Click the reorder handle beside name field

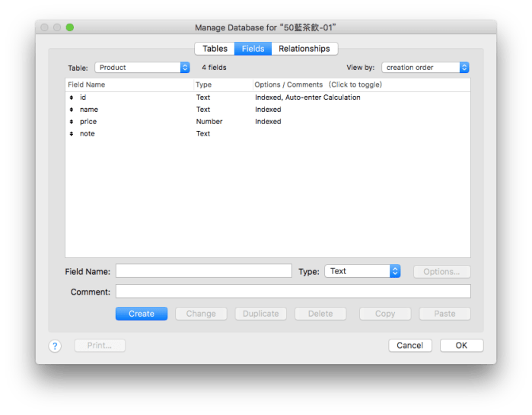[72, 110]
